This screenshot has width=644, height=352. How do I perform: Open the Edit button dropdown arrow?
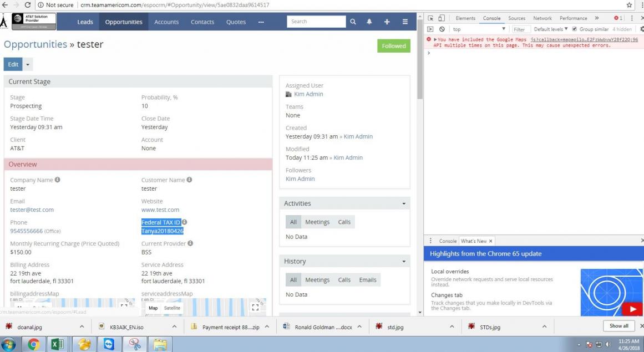pos(28,64)
